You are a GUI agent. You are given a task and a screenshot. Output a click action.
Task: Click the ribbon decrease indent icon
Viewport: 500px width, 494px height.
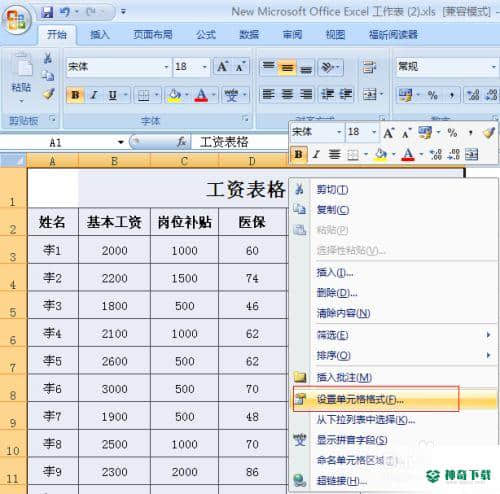(327, 95)
